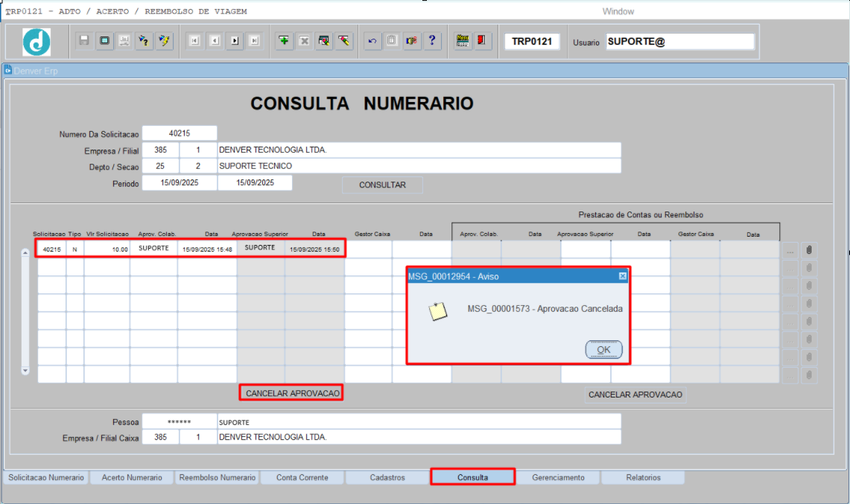850x504 pixels.
Task: Click the Numero Da Solicitacao field
Action: tap(180, 133)
